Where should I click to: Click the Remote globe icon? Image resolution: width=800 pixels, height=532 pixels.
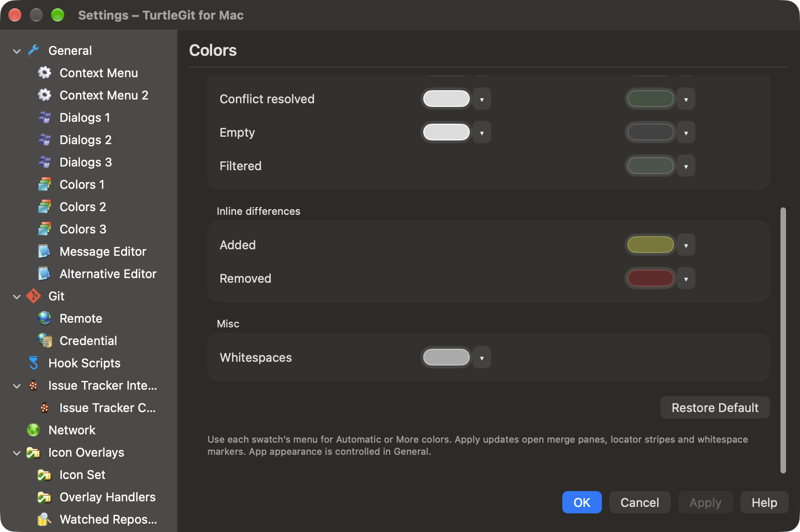click(45, 318)
